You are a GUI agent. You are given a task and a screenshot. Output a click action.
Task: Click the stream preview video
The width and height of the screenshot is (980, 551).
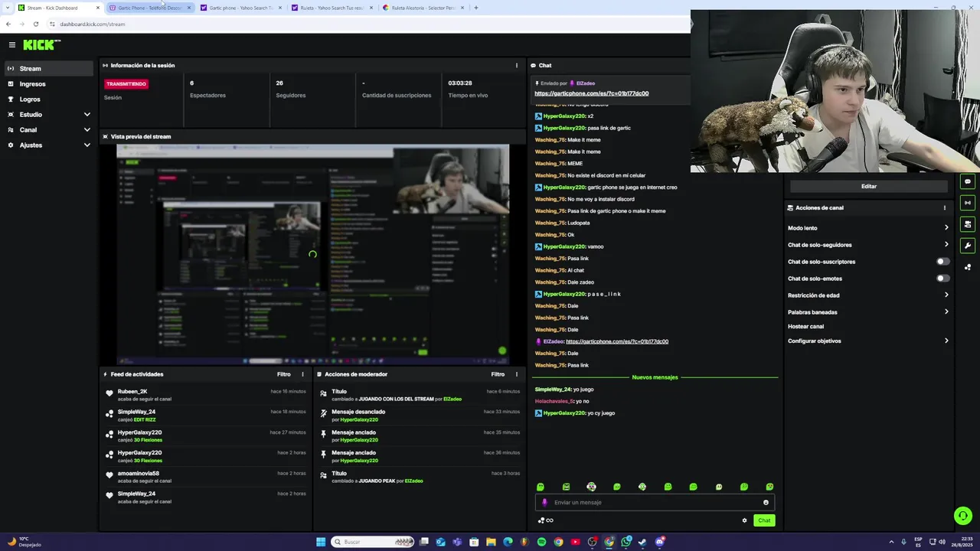(x=312, y=254)
